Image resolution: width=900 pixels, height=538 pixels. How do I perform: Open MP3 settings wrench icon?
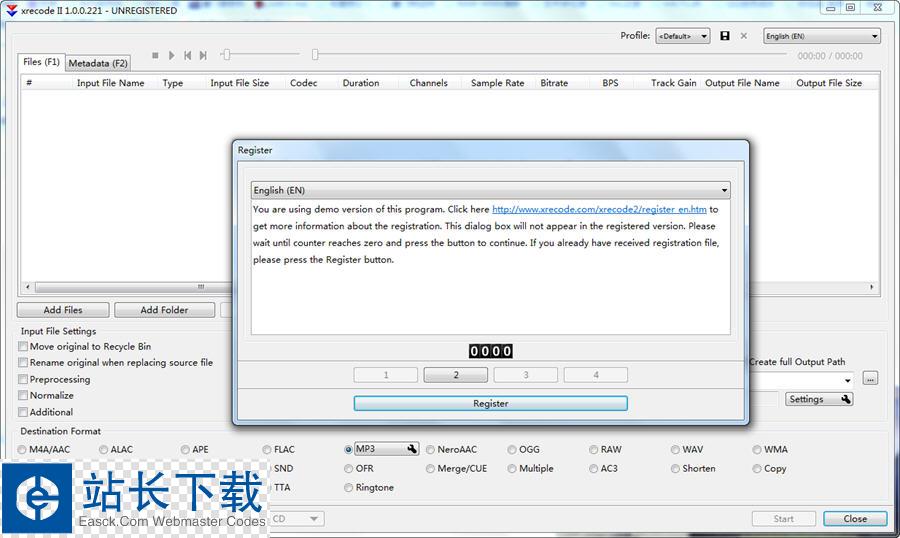(412, 449)
